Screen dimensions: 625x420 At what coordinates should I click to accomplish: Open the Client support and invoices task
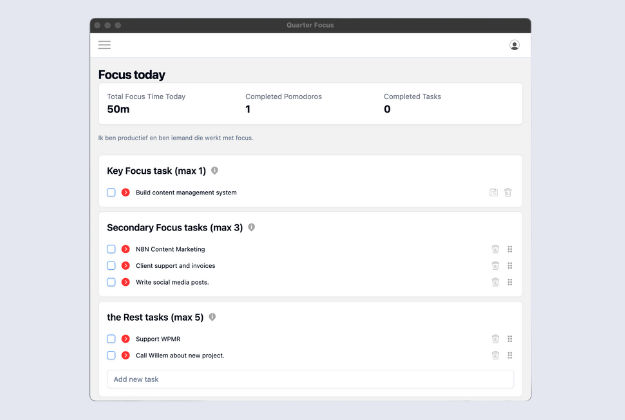tap(175, 266)
